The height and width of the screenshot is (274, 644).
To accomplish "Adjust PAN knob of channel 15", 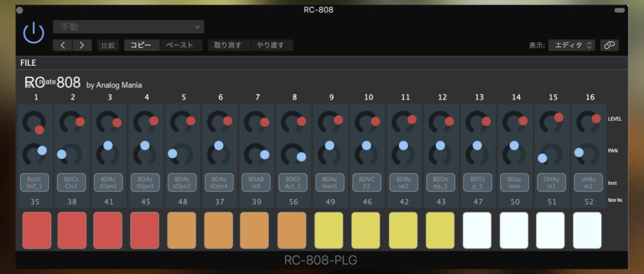I will [551, 154].
